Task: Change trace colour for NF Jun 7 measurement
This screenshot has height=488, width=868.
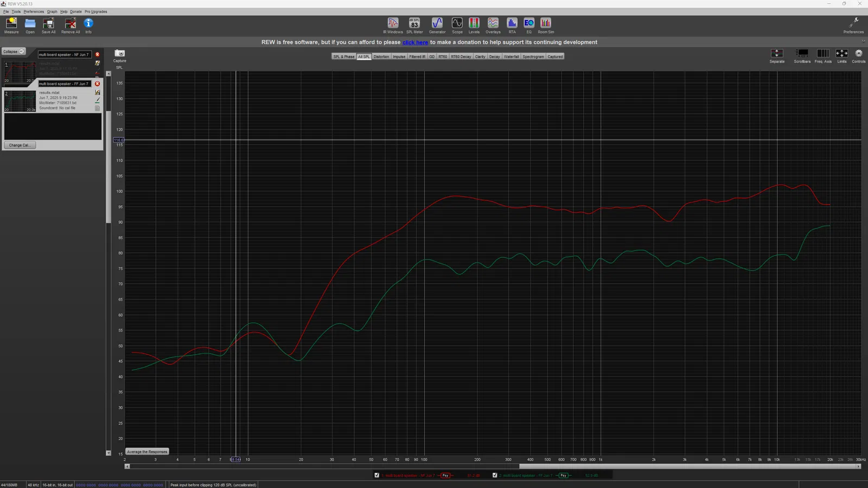Action: (98, 72)
